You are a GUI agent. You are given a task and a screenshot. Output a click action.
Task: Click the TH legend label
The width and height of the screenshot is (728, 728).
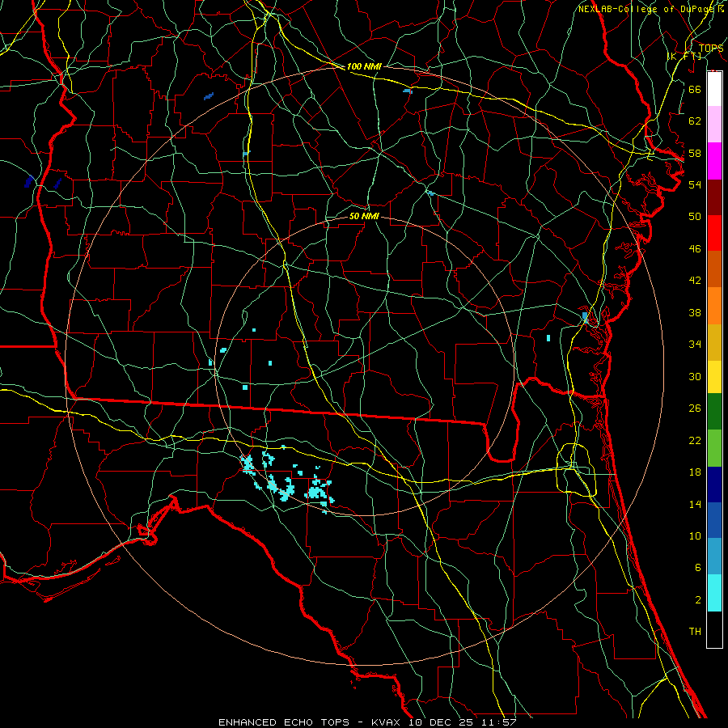[x=695, y=632]
